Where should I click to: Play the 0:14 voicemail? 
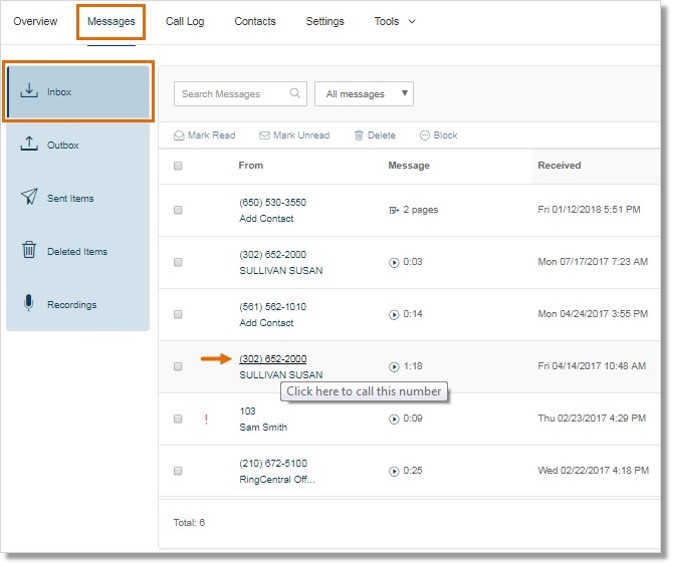pyautogui.click(x=394, y=315)
